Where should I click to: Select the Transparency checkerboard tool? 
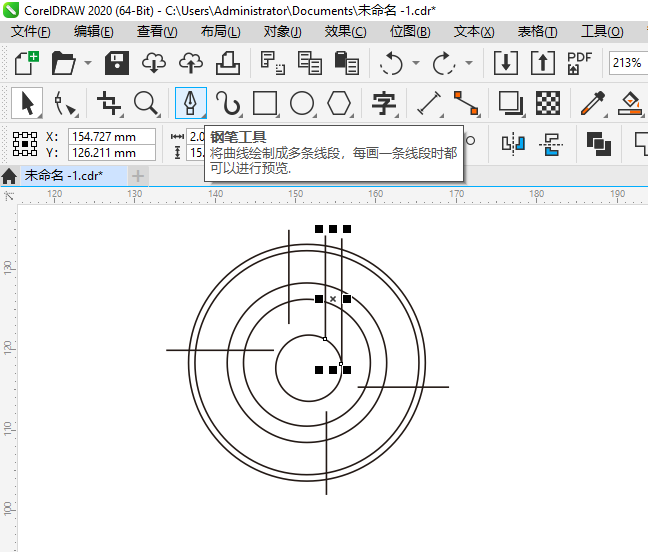tap(548, 103)
